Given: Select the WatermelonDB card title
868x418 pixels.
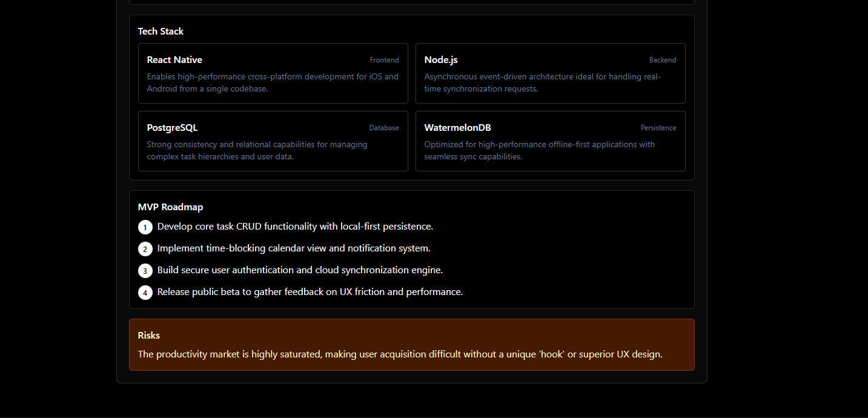Looking at the screenshot, I should pos(457,128).
